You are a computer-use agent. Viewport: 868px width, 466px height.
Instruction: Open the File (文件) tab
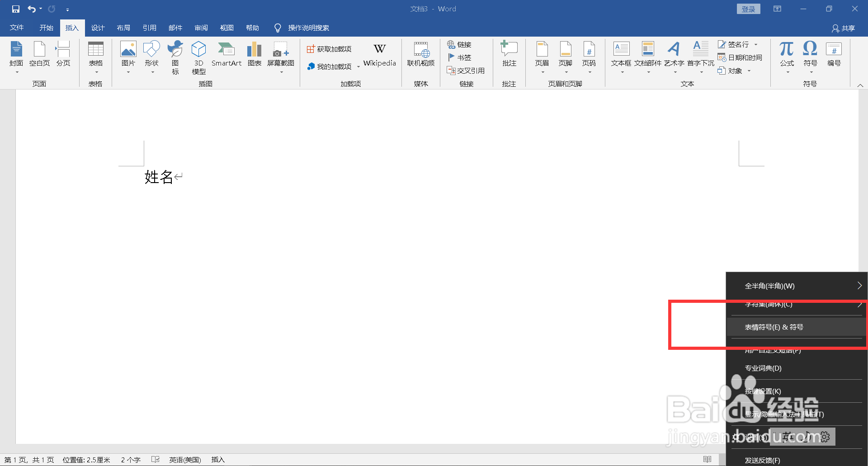[x=17, y=28]
